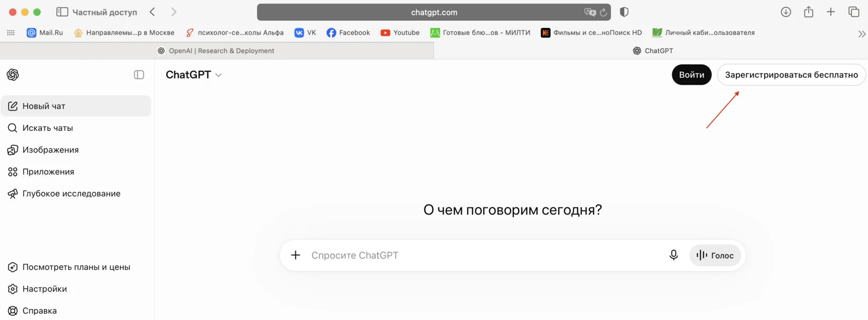Viewport: 868px width, 320px height.
Task: Click the chatgpt.com address bar
Action: click(433, 12)
